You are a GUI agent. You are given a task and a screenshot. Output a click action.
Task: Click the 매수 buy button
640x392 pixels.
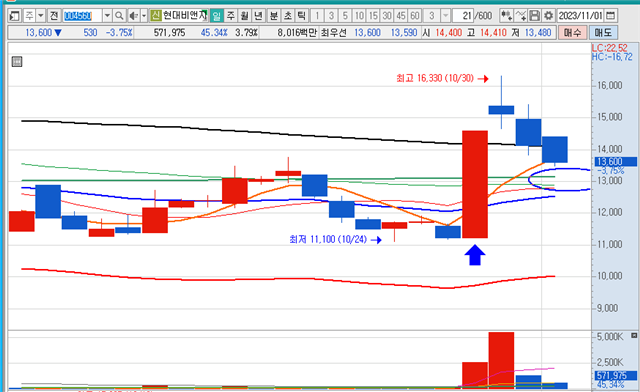pos(573,33)
